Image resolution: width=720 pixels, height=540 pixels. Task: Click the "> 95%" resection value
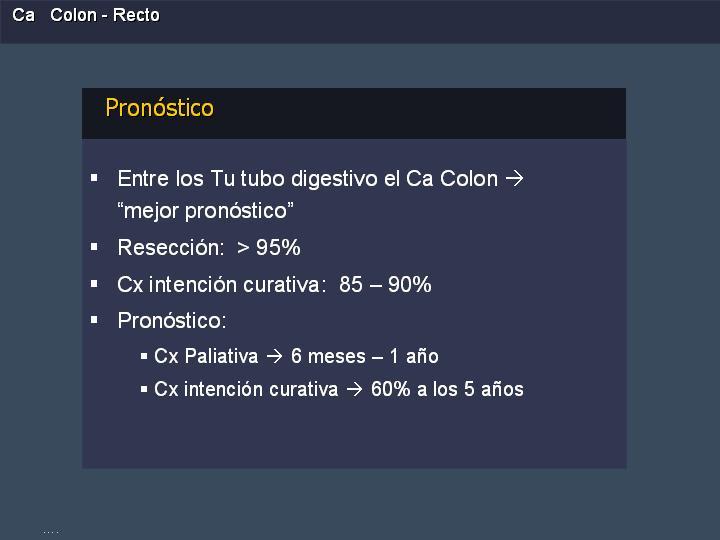point(269,248)
